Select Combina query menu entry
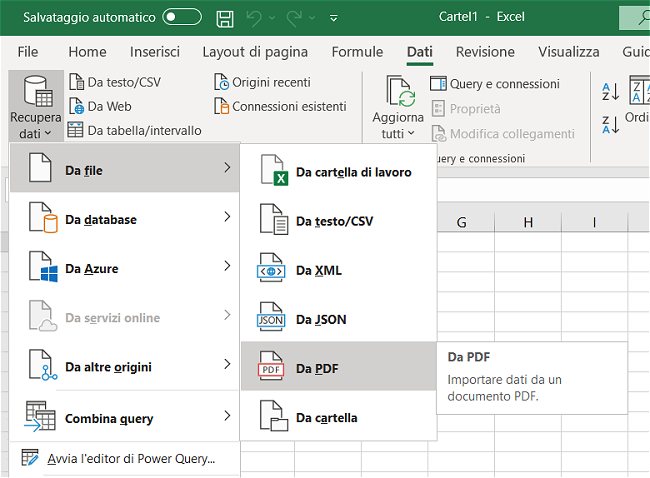Viewport: 650px width, 478px height. tap(124, 416)
